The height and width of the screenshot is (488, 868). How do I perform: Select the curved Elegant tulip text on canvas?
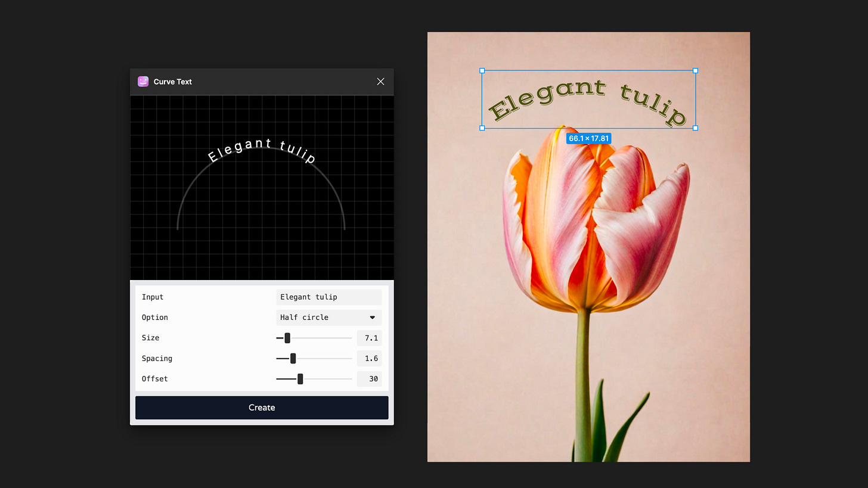click(587, 101)
